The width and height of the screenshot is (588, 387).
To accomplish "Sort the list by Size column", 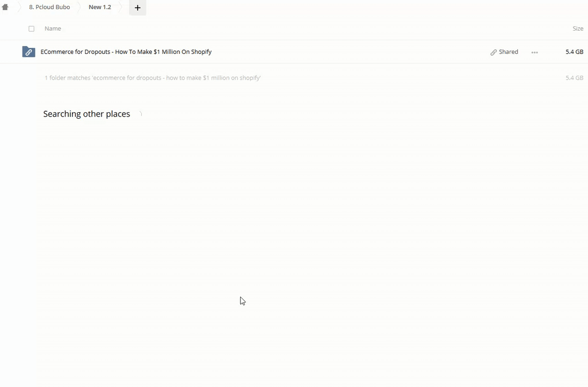I will 577,28.
